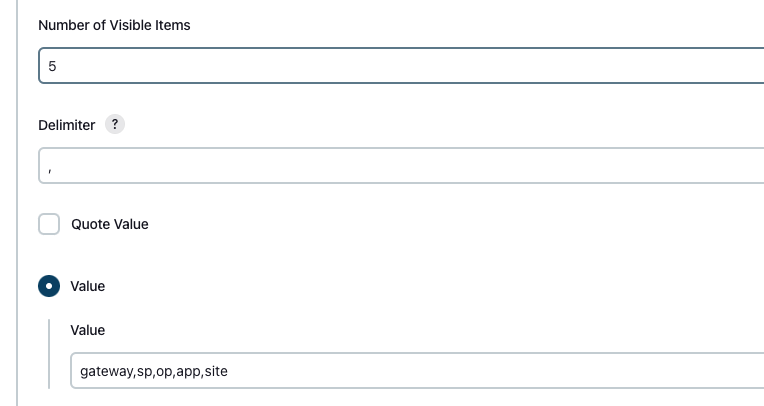Select the Value radio button
This screenshot has width=764, height=406.
click(49, 286)
